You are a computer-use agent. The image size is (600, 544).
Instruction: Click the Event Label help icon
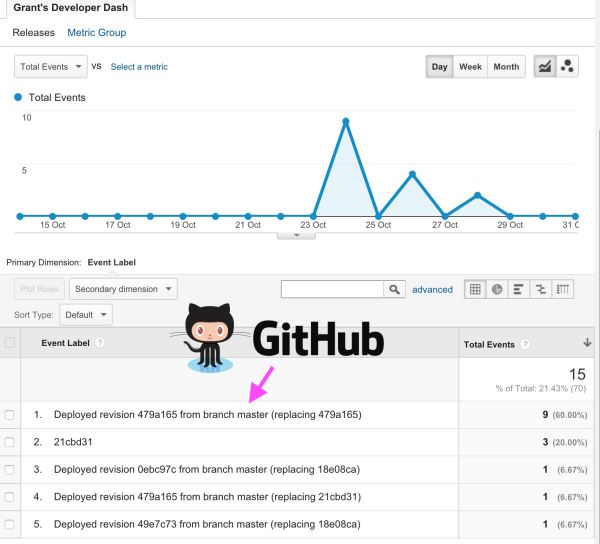coord(99,342)
